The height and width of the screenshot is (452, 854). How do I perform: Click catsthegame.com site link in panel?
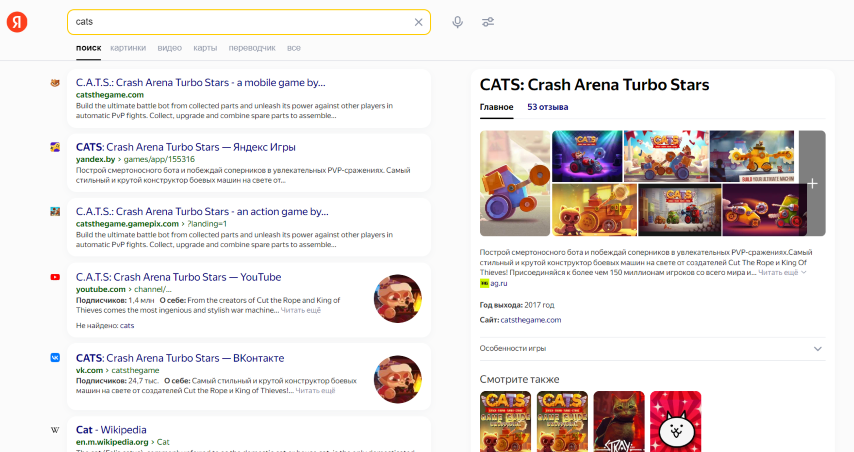coord(530,320)
